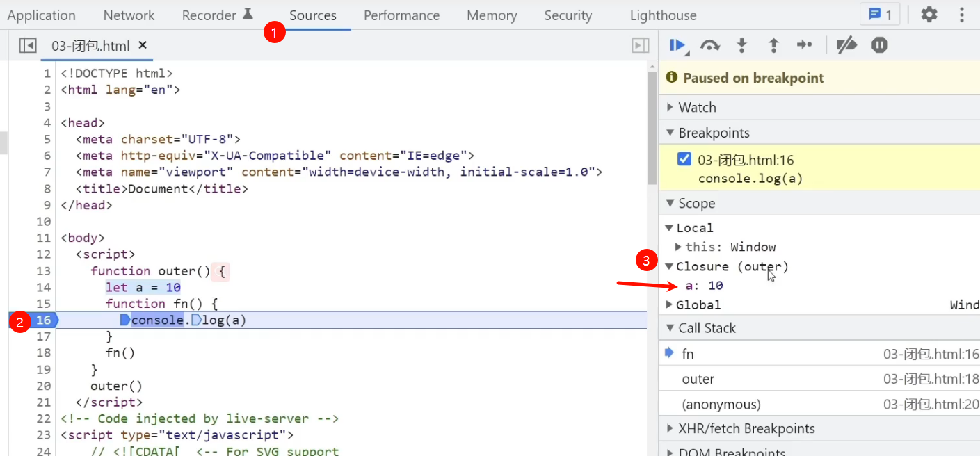This screenshot has height=456, width=980.
Task: Open the Lighthouse tab
Action: 663,15
